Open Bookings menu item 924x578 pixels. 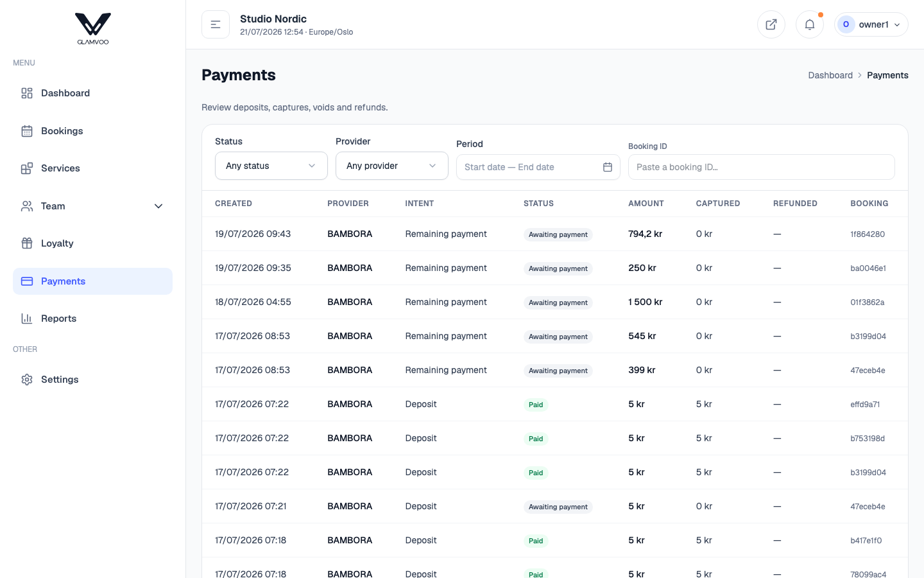point(92,131)
